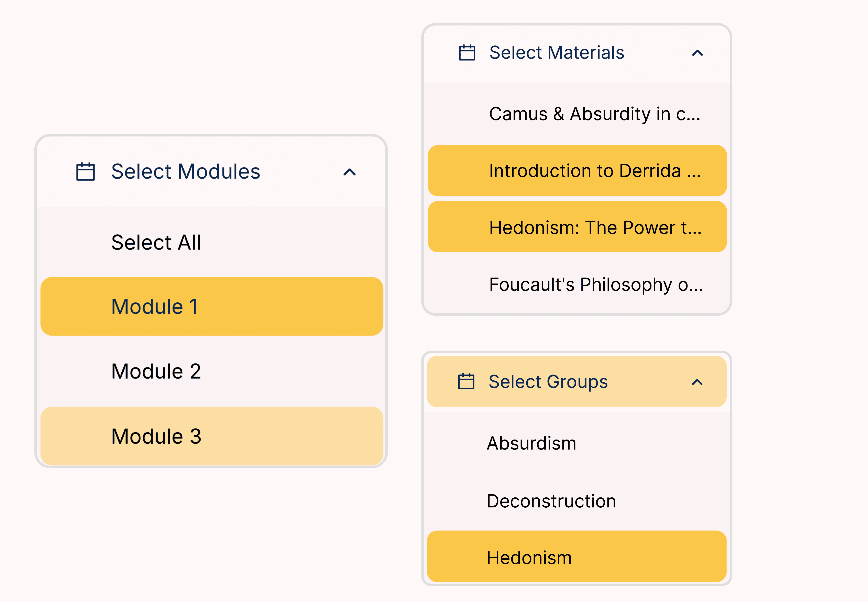Open the Select Materials header
This screenshot has width=868, height=602.
coord(557,53)
